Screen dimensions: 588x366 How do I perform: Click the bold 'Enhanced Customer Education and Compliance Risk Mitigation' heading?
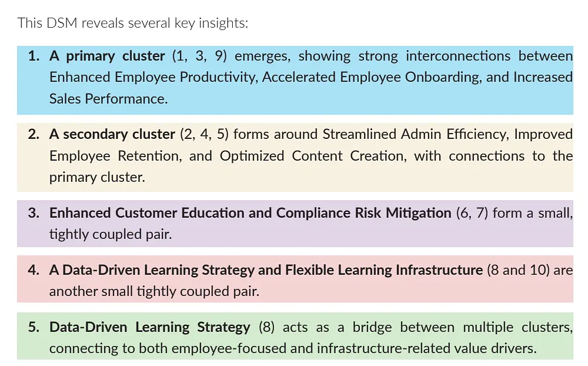click(250, 212)
